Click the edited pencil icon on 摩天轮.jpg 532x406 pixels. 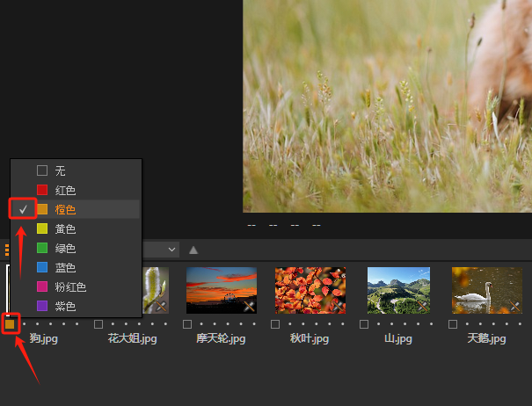tap(249, 307)
